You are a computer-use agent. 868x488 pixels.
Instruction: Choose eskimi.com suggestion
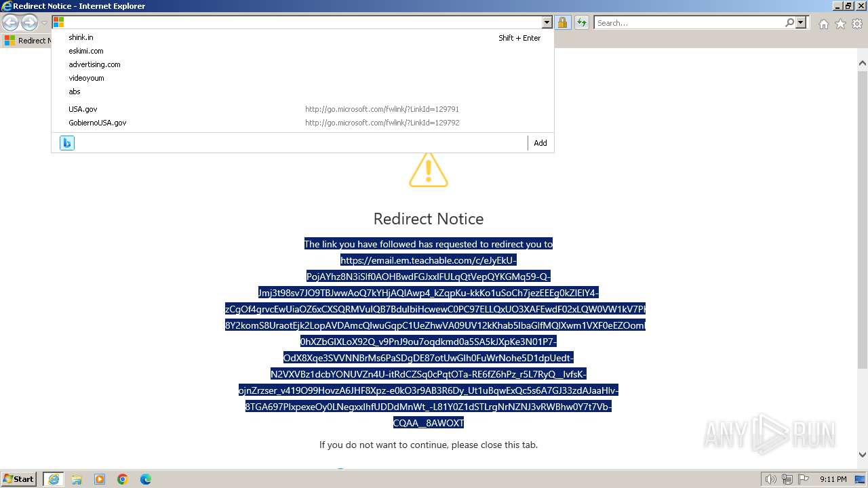[303, 51]
